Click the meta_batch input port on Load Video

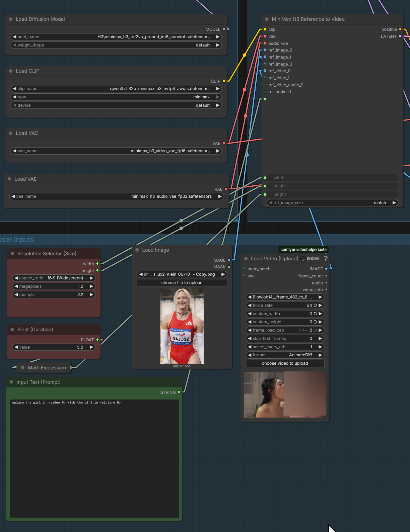click(244, 269)
